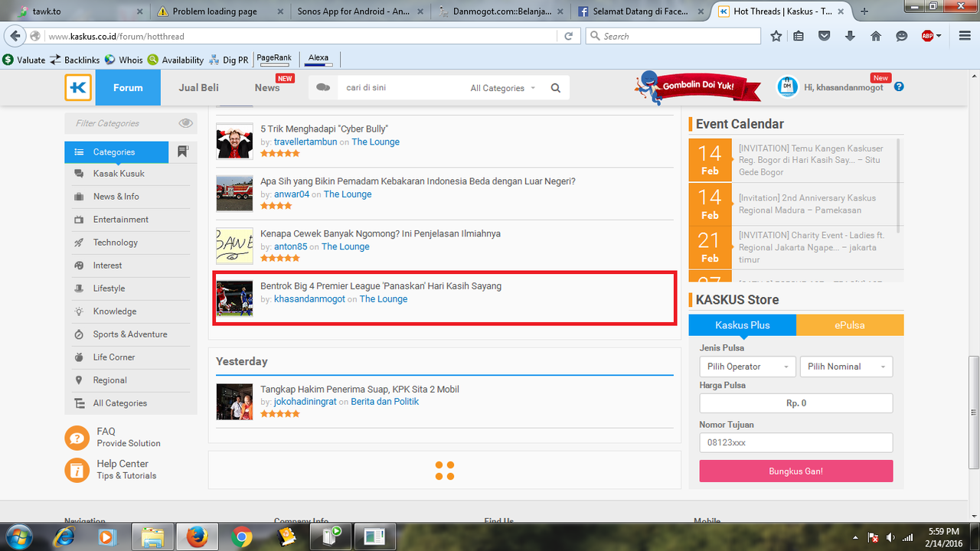
Task: Click the jokohadiningrat thread thumbnail
Action: point(234,402)
